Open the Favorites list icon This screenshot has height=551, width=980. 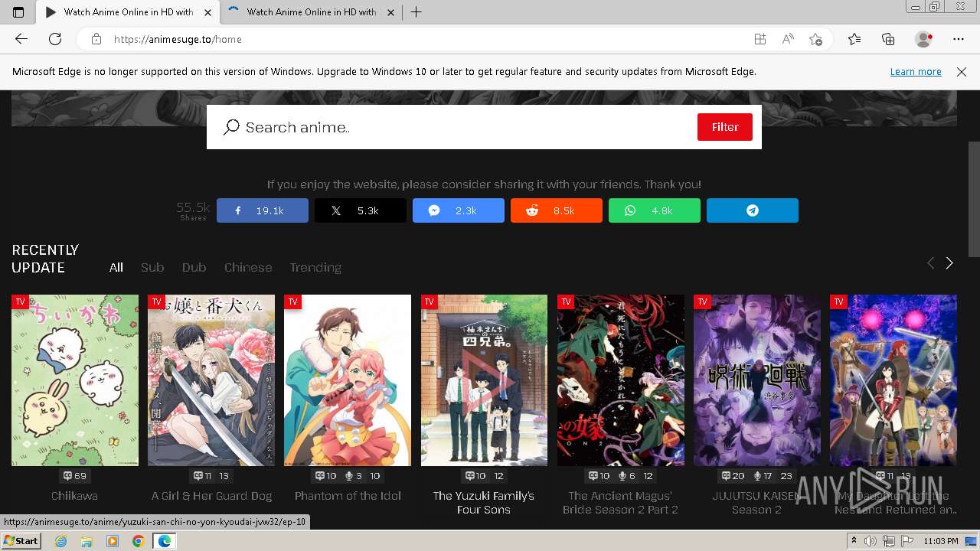coord(854,39)
